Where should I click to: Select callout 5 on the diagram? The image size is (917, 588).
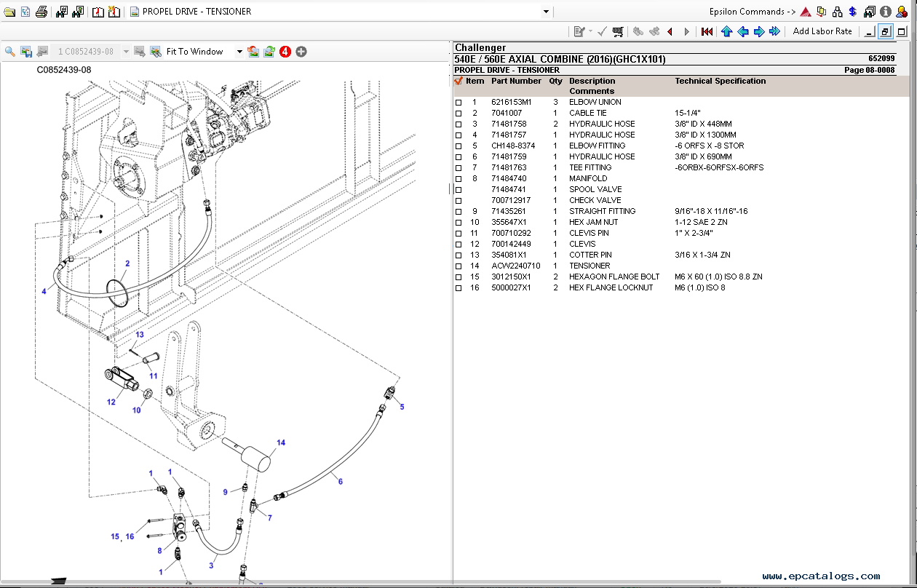[x=402, y=407]
